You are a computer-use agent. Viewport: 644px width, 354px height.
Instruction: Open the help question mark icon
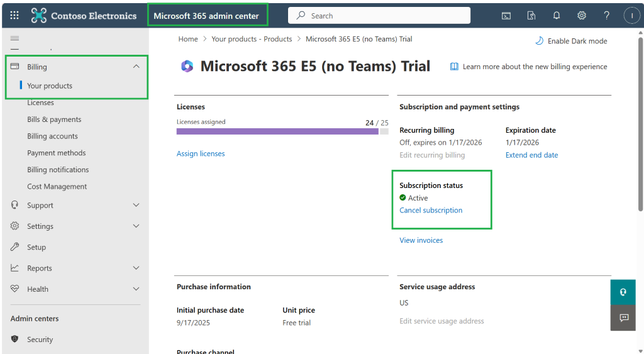[606, 16]
